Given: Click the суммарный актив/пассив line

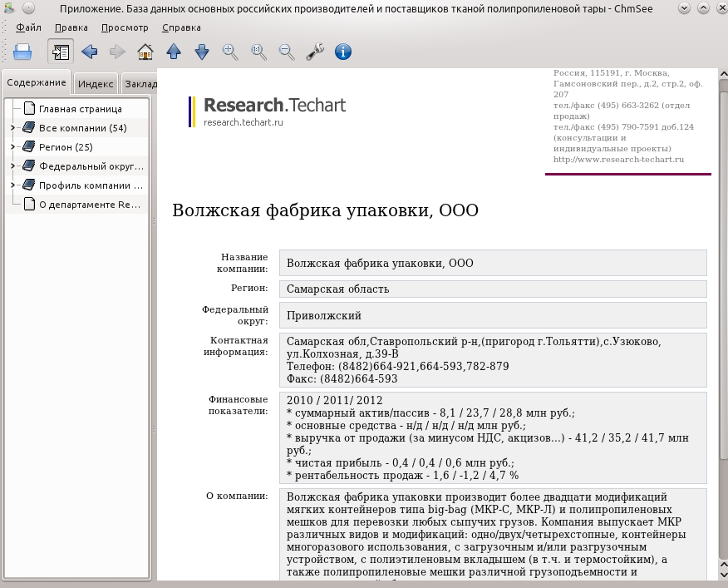Looking at the screenshot, I should 430,413.
